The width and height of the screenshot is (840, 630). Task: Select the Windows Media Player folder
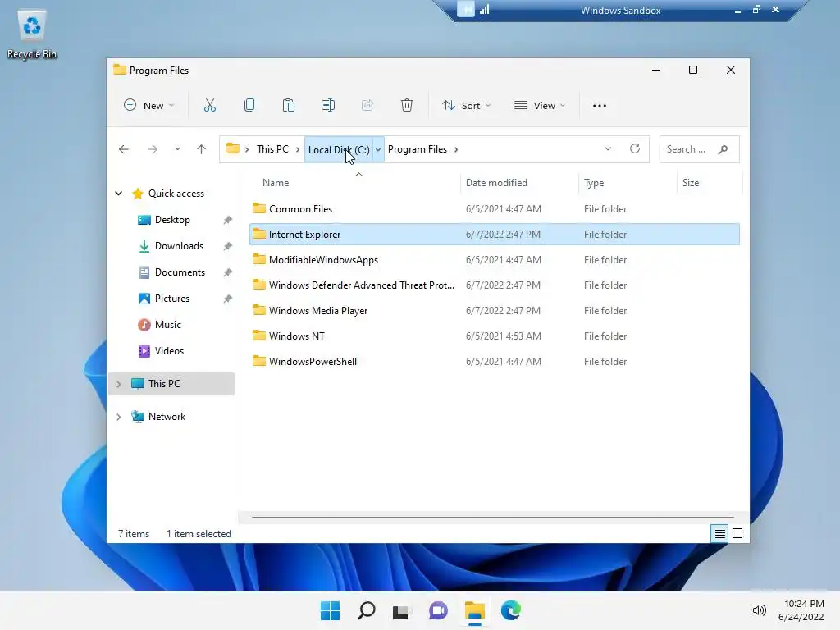coord(495,311)
